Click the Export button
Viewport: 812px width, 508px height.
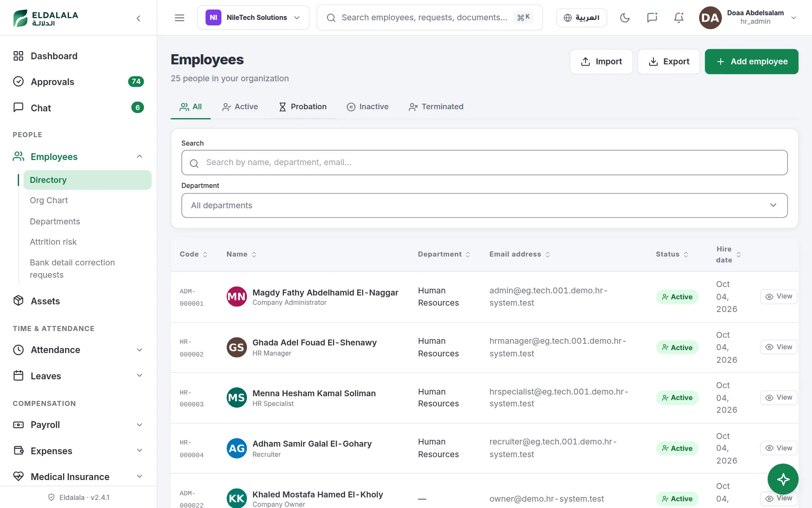(x=669, y=62)
